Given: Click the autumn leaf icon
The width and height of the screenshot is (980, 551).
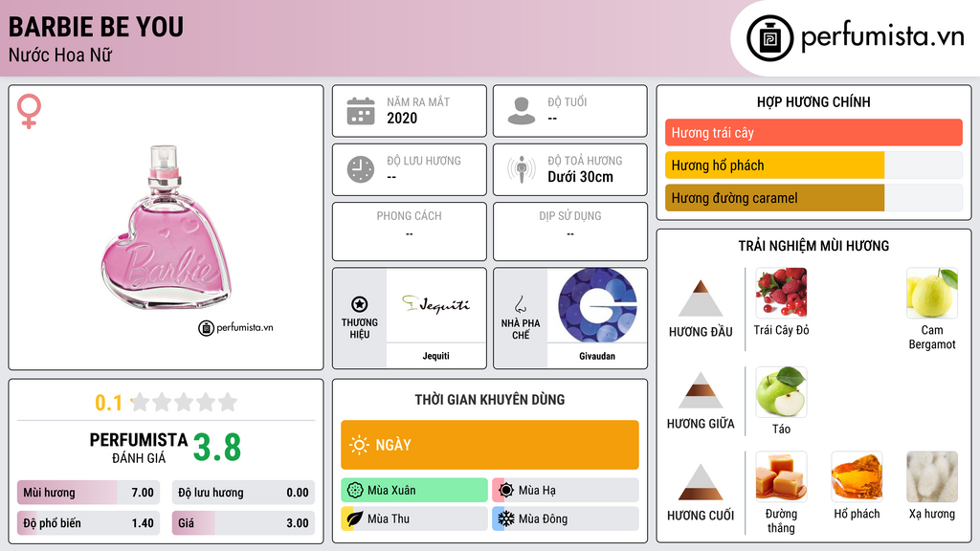Looking at the screenshot, I should [x=355, y=518].
